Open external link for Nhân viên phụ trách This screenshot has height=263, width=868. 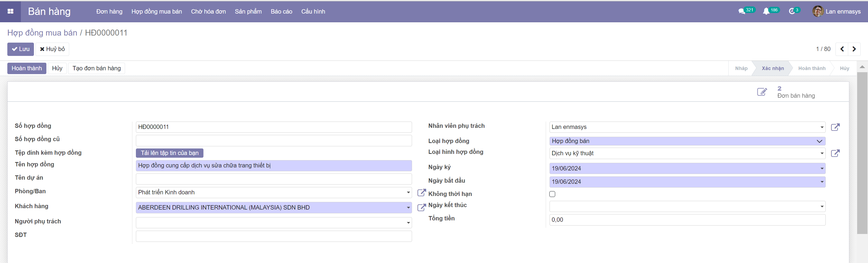coord(835,127)
